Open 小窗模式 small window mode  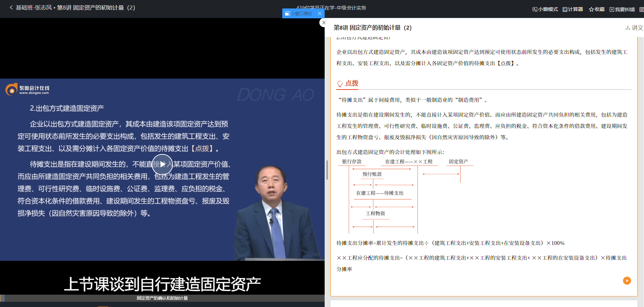tap(545, 9)
